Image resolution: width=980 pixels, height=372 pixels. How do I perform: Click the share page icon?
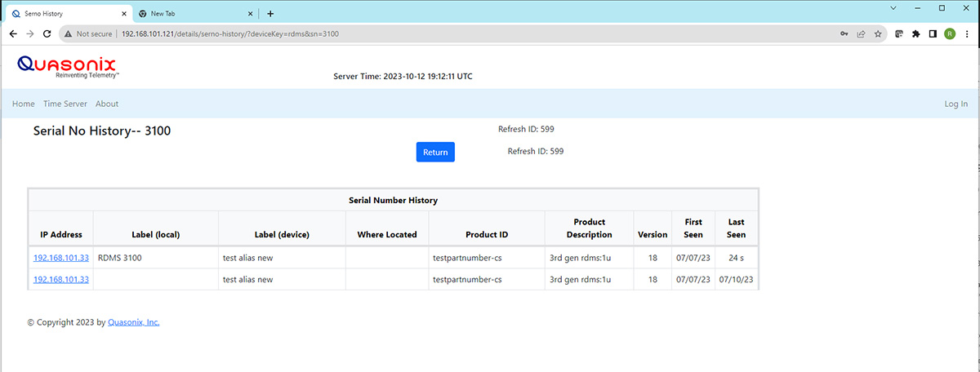pos(861,34)
